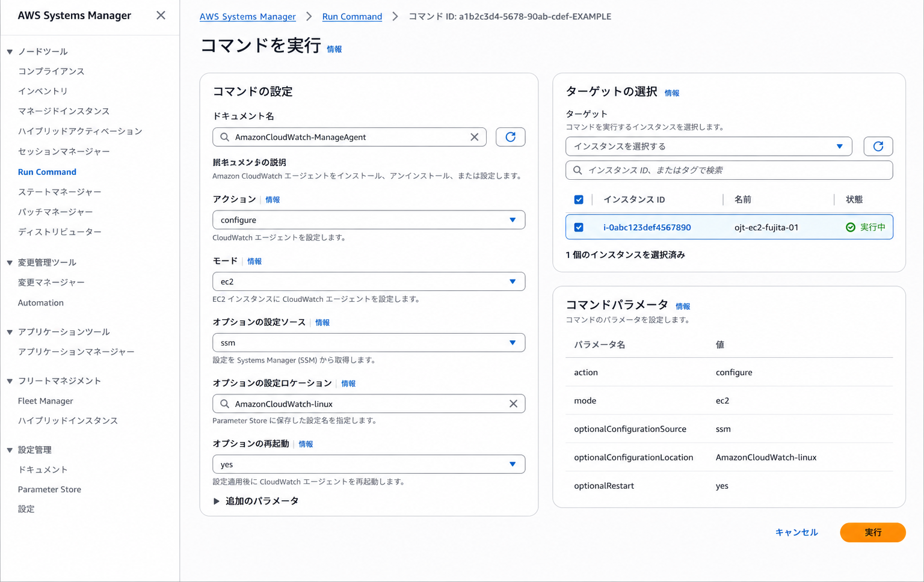
Task: Open the インスタンスを選択する target dropdown
Action: (x=709, y=146)
